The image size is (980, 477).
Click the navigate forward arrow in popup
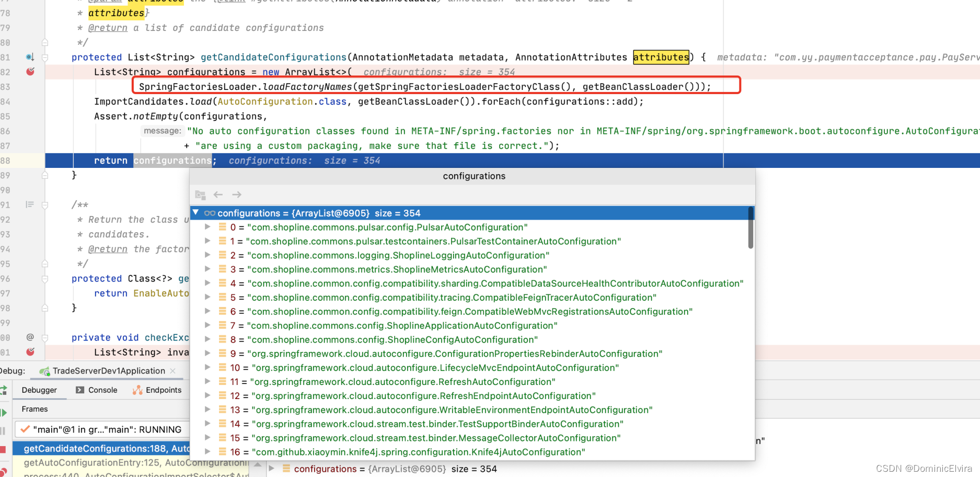(x=237, y=195)
